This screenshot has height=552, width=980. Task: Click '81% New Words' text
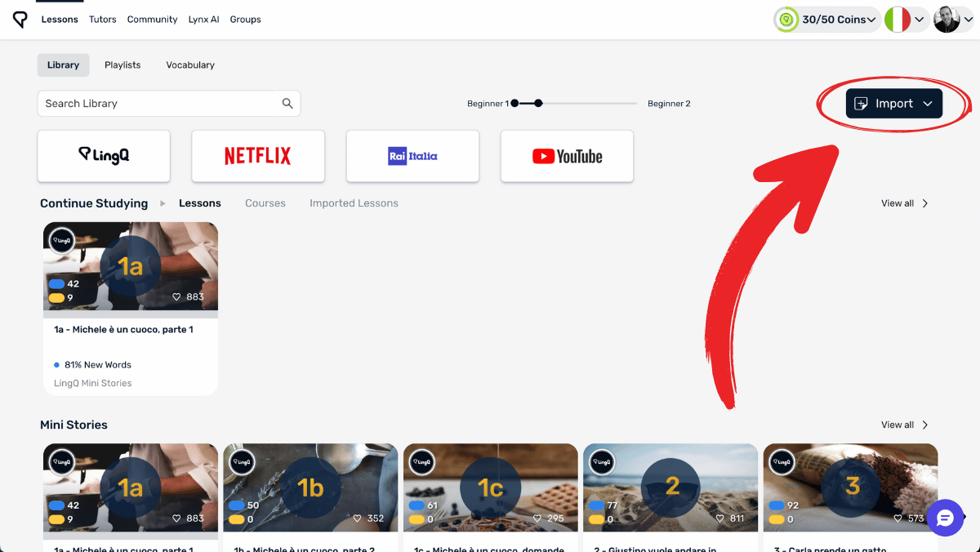click(98, 365)
